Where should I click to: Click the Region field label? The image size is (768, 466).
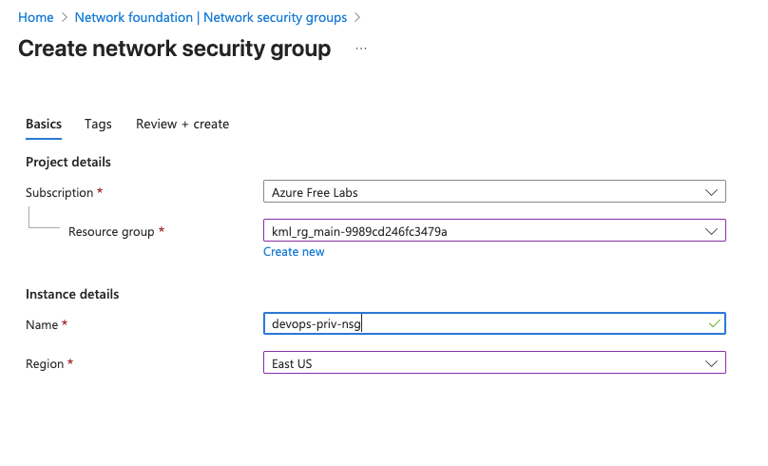click(x=45, y=364)
